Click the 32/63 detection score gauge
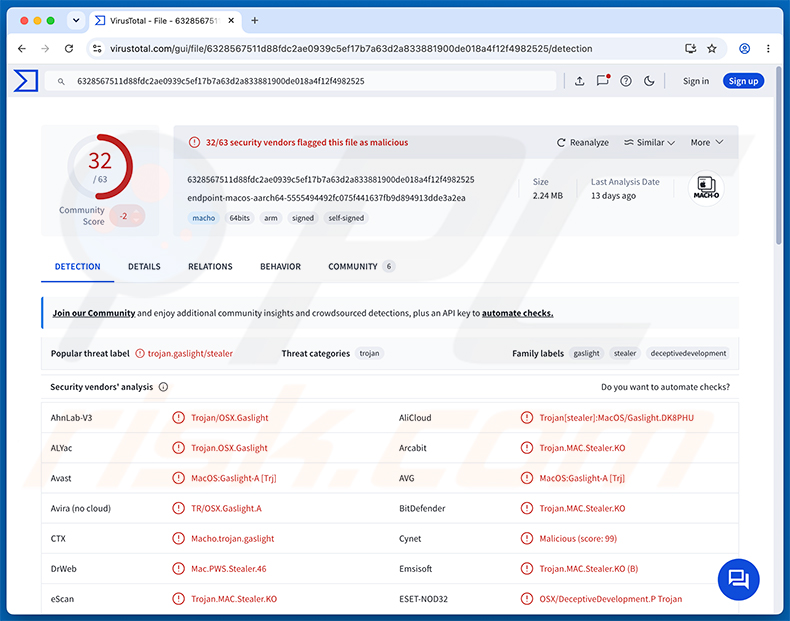The width and height of the screenshot is (790, 621). tap(100, 166)
